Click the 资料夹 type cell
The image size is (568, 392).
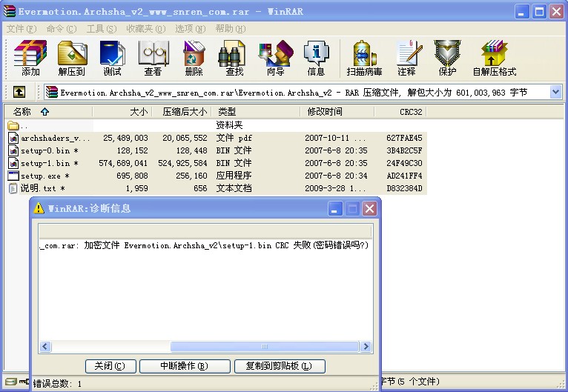[x=229, y=125]
